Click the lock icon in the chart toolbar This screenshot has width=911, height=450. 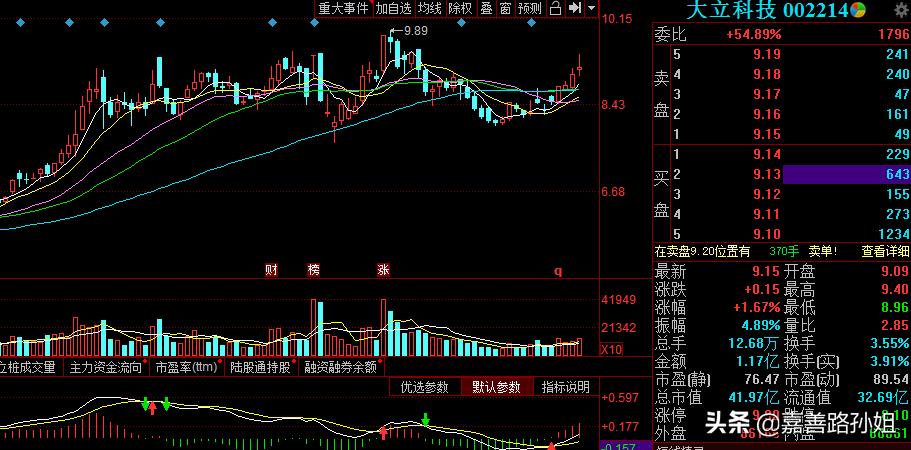[555, 8]
